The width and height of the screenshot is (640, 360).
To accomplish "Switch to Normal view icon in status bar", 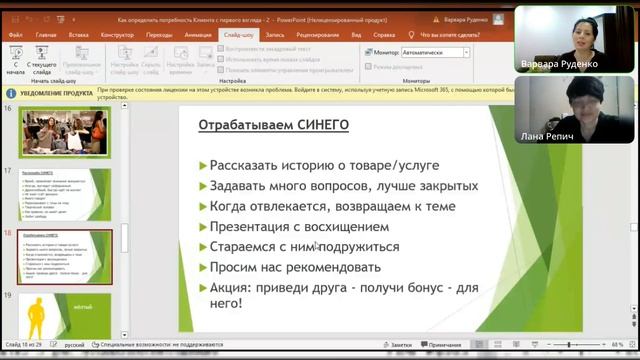I will [479, 345].
